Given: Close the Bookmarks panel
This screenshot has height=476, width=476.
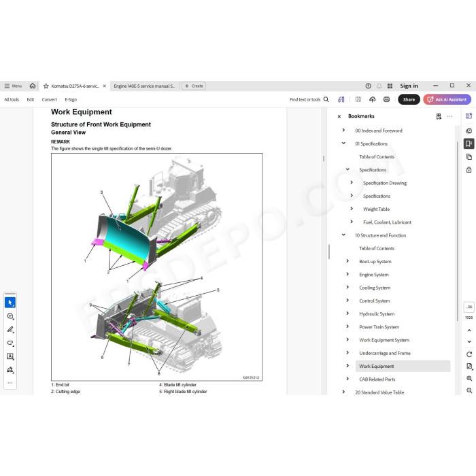Looking at the screenshot, I should coord(339,116).
